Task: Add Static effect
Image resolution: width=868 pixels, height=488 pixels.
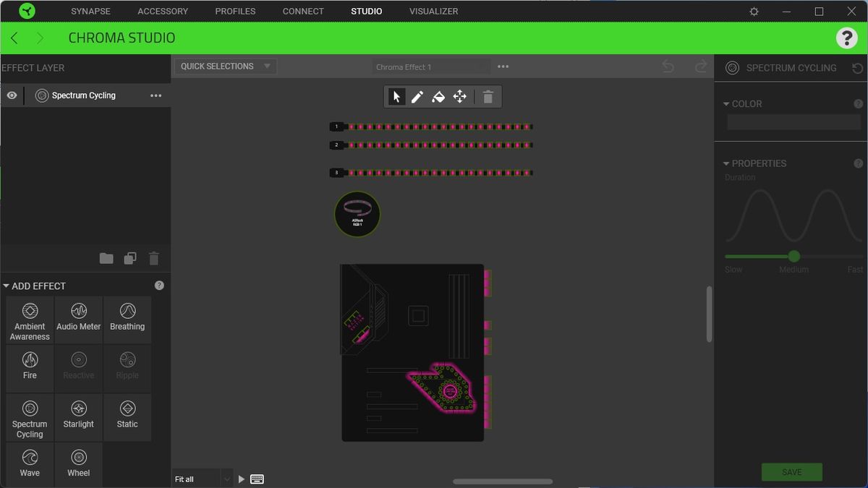Action: click(127, 418)
